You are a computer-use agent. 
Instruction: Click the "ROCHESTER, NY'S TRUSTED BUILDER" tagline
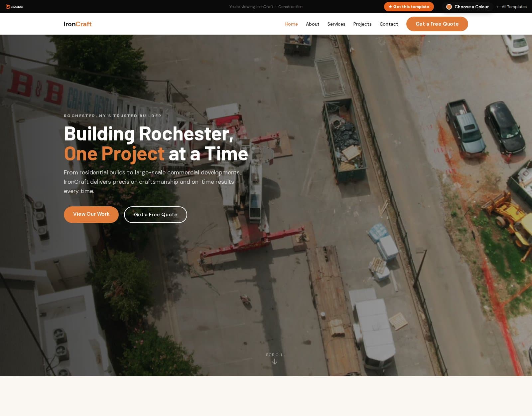point(113,116)
